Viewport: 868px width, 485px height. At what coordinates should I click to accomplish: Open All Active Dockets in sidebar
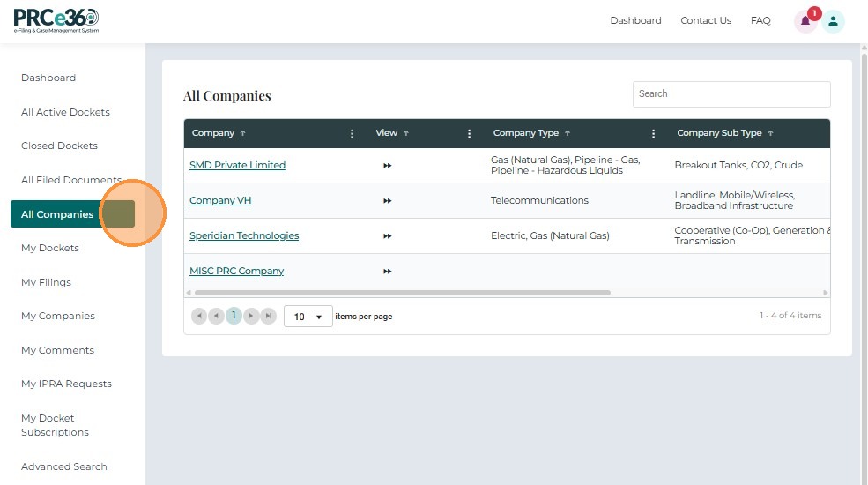pyautogui.click(x=65, y=112)
